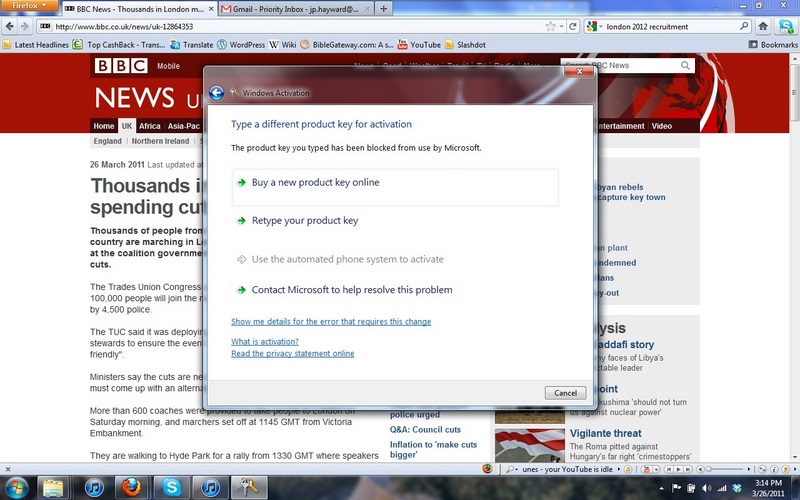
Task: Click the Windows Activation key taskbar icon
Action: tap(247, 487)
